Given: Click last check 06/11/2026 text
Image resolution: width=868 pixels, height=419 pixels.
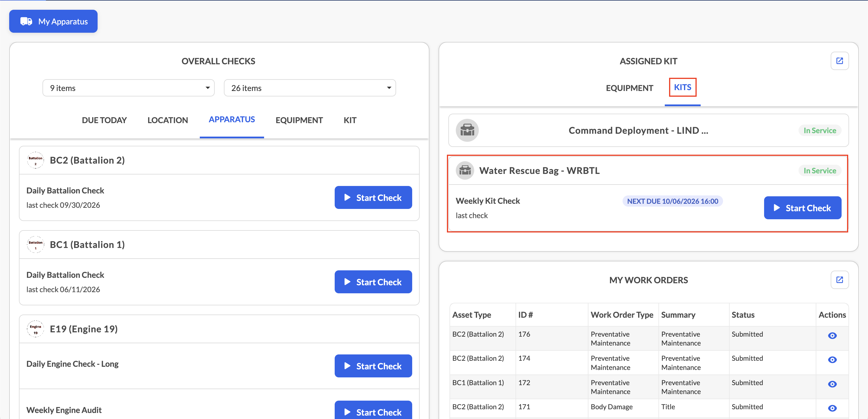Looking at the screenshot, I should click(63, 289).
